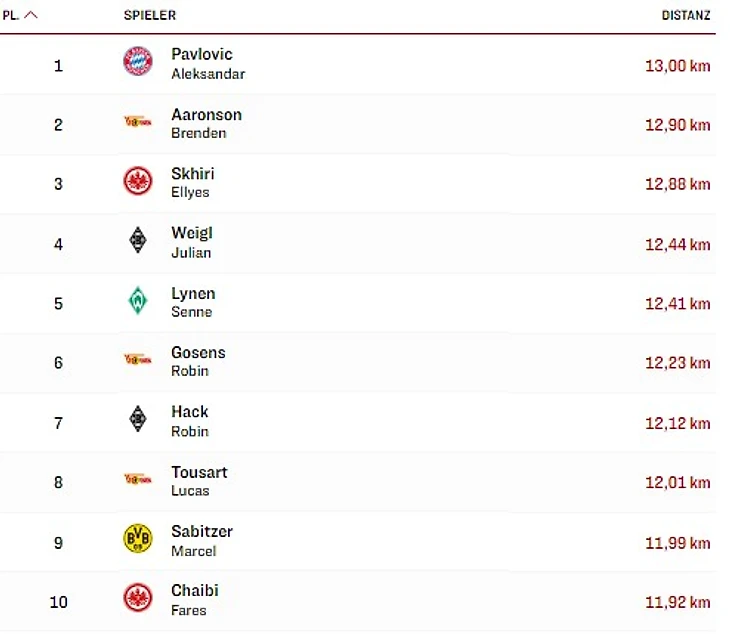Select Skhiri's 12,88 km distance value
Image resolution: width=730 pixels, height=634 pixels.
coord(677,184)
